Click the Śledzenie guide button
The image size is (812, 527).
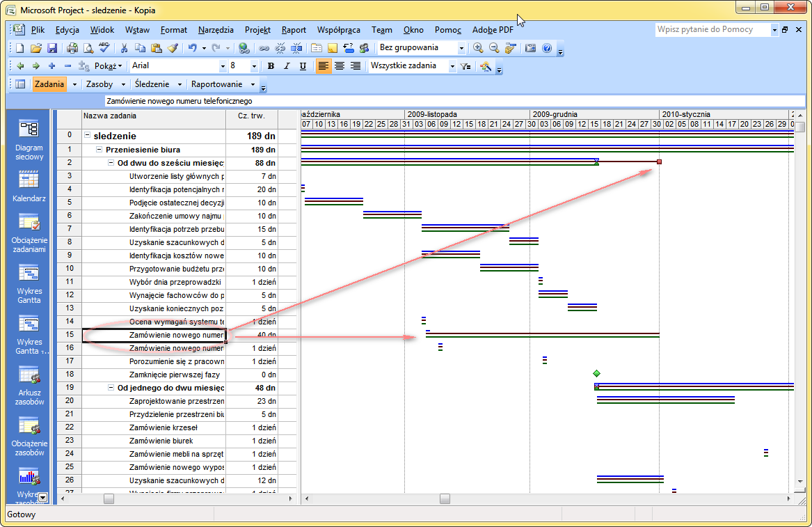pos(152,84)
